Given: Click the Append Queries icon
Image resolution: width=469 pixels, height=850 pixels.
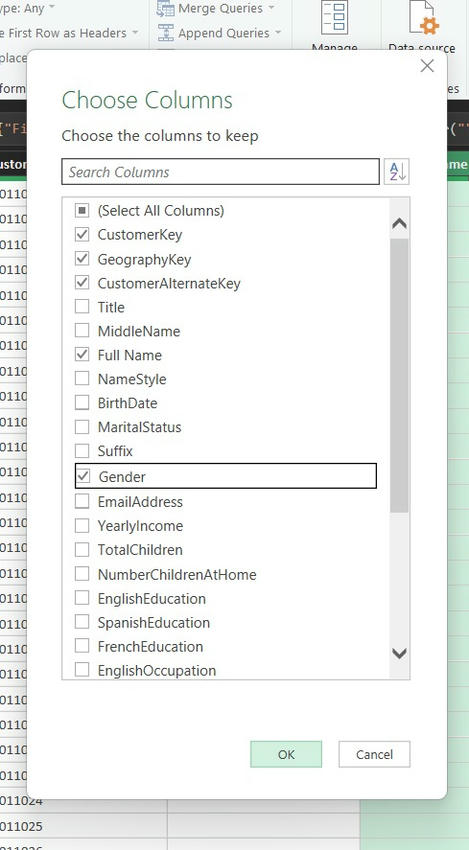Looking at the screenshot, I should pos(165,33).
